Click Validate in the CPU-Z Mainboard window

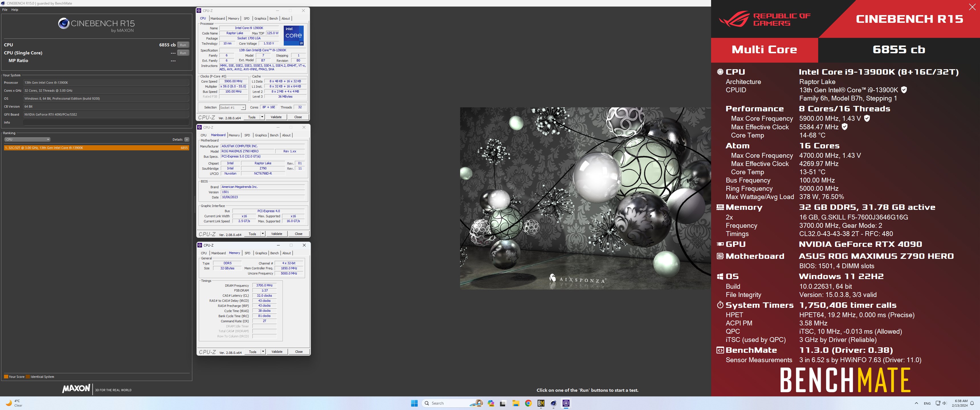[x=277, y=234]
